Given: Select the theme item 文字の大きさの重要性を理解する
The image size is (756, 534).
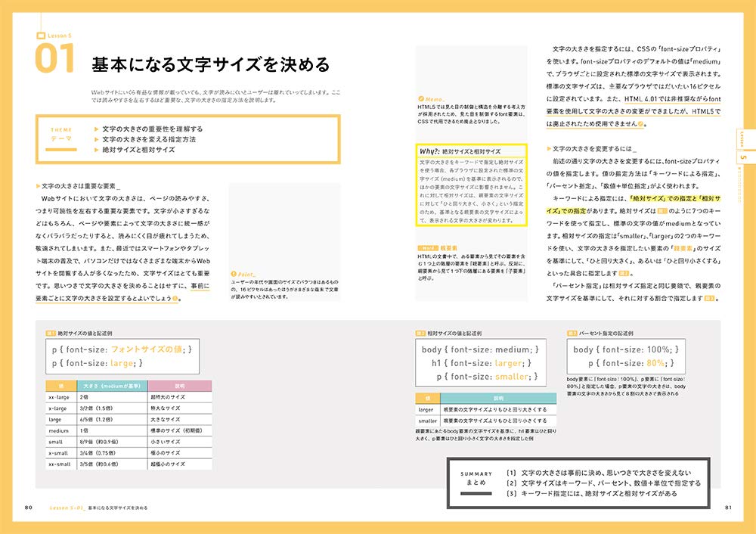Looking at the screenshot, I should pos(153,129).
